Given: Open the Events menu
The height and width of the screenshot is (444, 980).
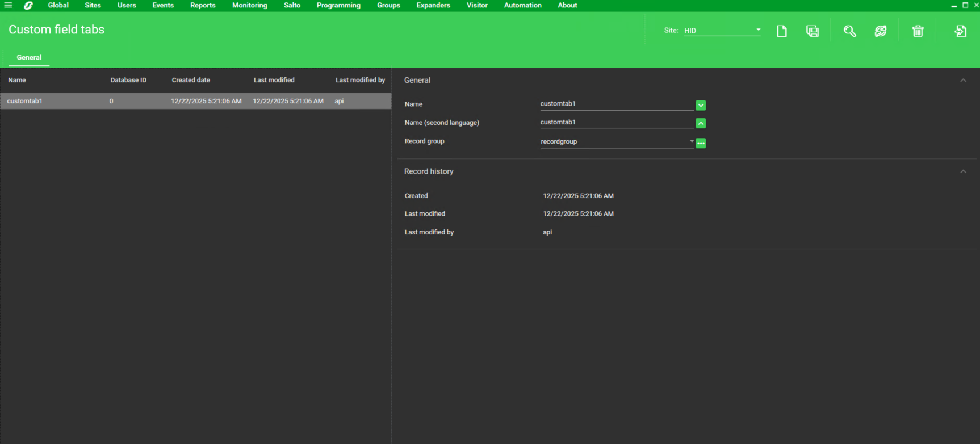Looking at the screenshot, I should tap(163, 5).
